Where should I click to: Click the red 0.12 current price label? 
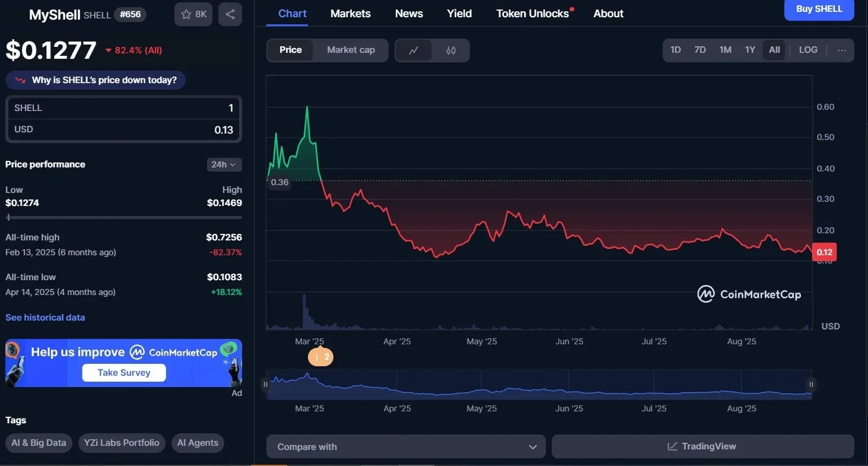824,252
